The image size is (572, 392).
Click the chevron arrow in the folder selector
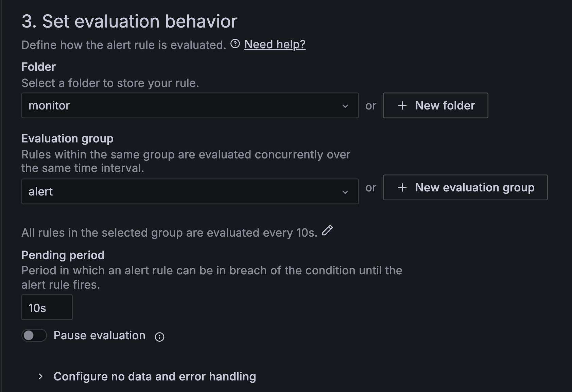(x=345, y=106)
